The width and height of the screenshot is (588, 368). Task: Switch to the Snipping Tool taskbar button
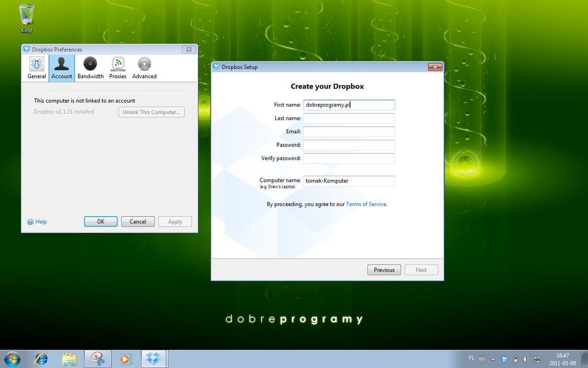[x=98, y=359]
